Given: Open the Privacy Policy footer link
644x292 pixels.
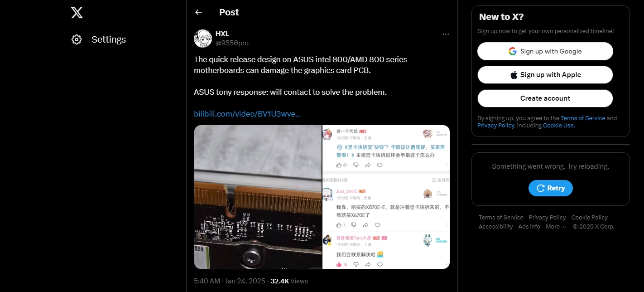Looking at the screenshot, I should (x=547, y=218).
